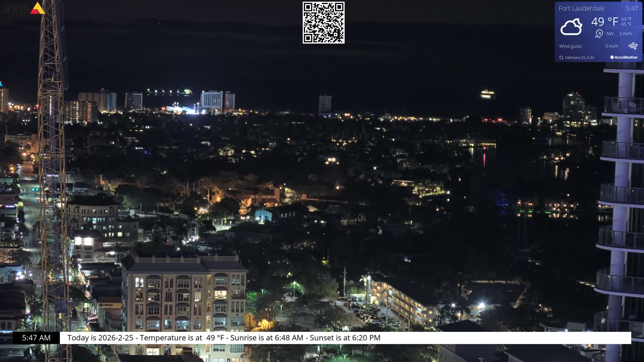The image size is (644, 362).
Task: Click the 5:47 AM time box
Action: [36, 338]
